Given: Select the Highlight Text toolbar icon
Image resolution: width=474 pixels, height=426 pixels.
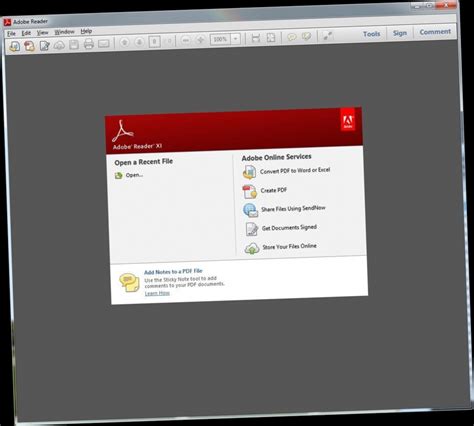Looking at the screenshot, I should (x=306, y=36).
